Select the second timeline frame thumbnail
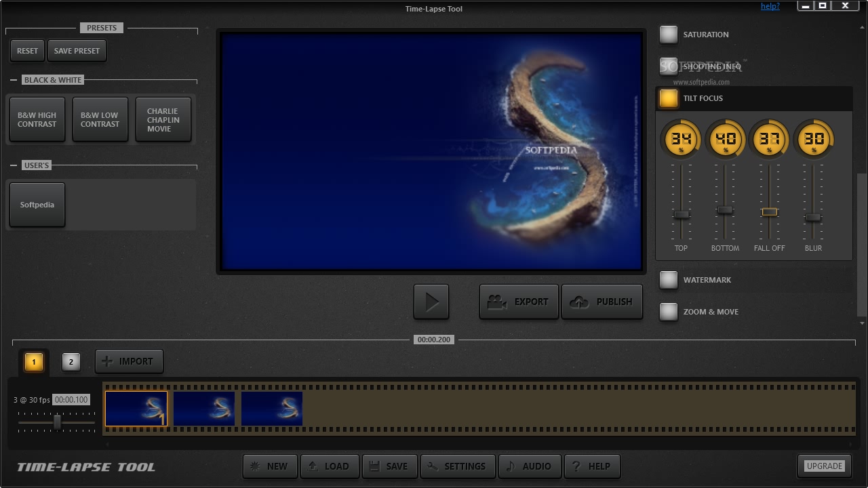 tap(204, 409)
